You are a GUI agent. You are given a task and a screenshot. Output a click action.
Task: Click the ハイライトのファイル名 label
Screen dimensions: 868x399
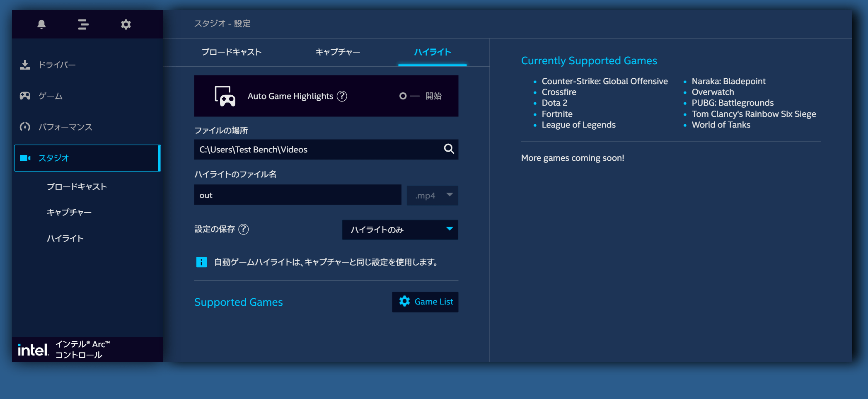[x=235, y=174]
